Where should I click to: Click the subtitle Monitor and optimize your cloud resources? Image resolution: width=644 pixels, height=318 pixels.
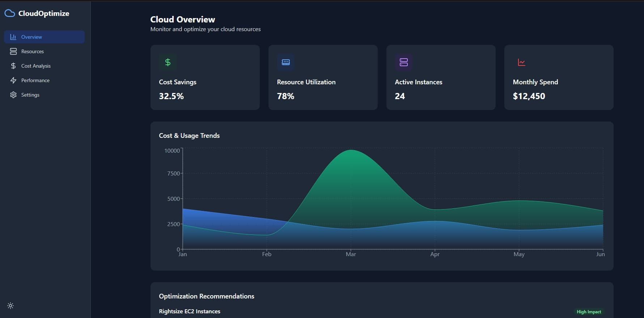pyautogui.click(x=206, y=29)
